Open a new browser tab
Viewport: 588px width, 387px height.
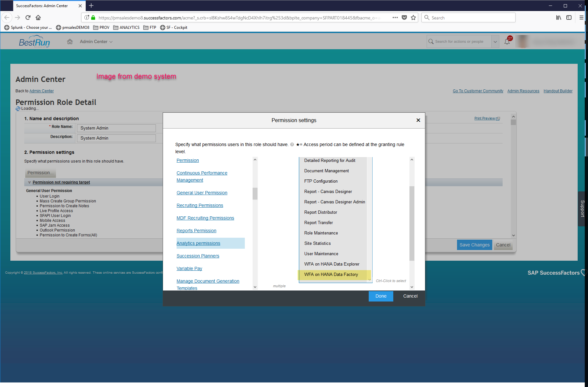(x=91, y=6)
